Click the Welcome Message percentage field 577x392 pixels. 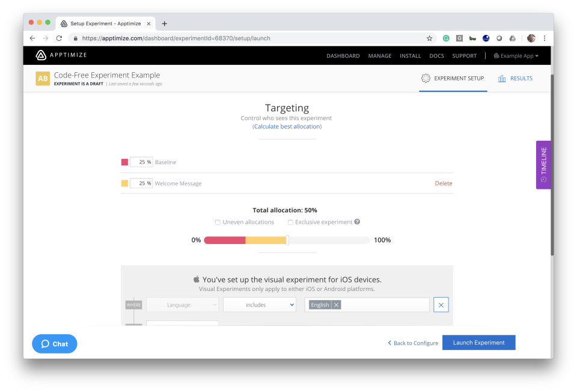coord(141,183)
